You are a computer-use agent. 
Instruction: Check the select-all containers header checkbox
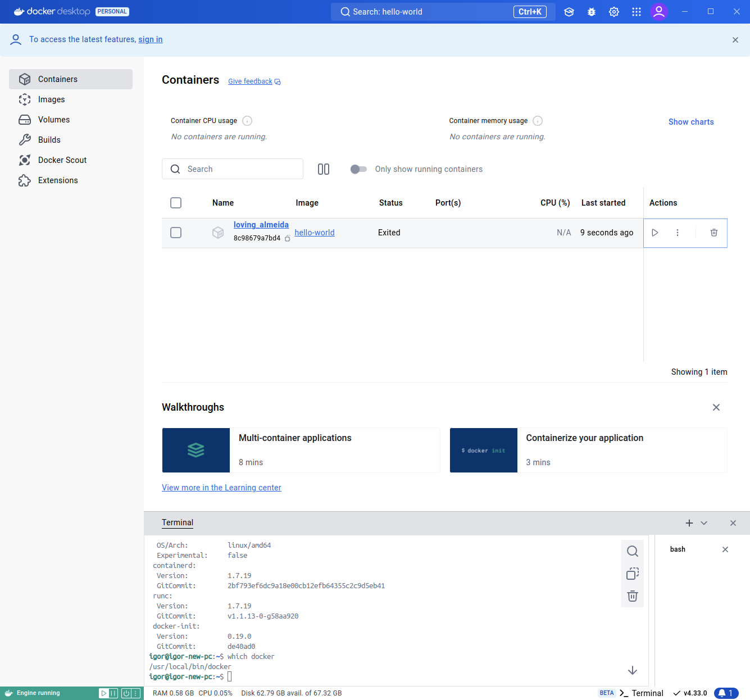(x=176, y=203)
